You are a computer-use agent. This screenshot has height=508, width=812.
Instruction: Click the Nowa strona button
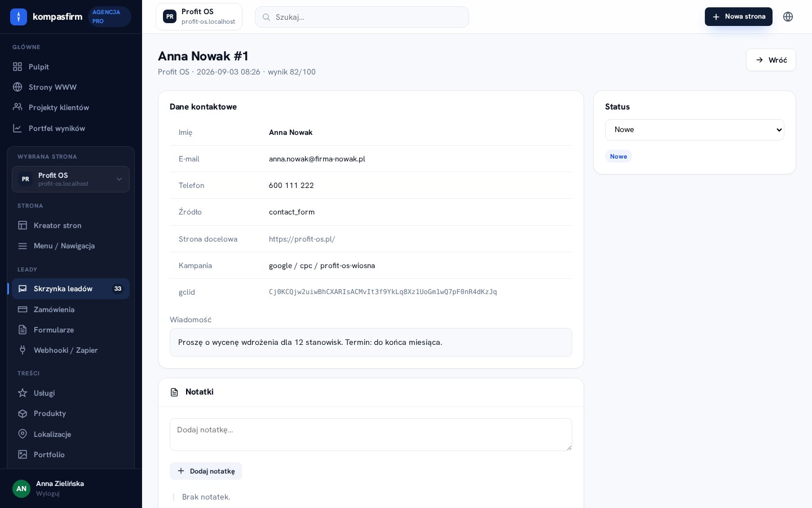tap(739, 17)
